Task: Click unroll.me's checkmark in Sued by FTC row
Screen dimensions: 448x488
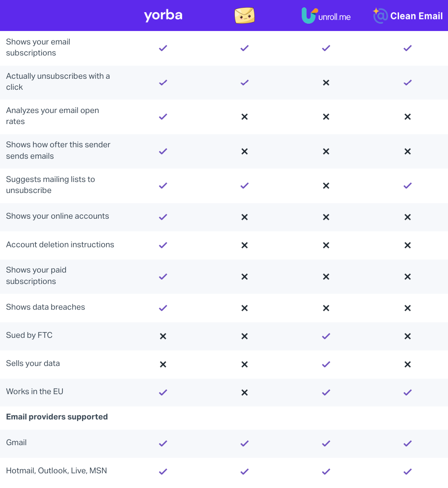Action: (x=326, y=336)
